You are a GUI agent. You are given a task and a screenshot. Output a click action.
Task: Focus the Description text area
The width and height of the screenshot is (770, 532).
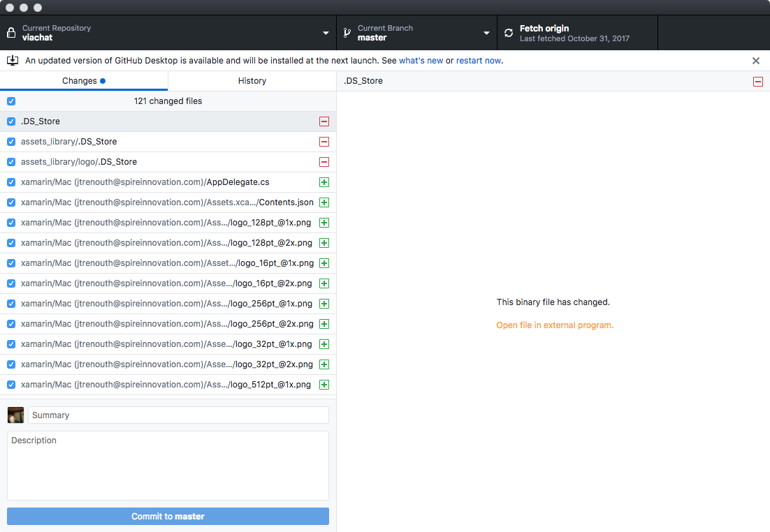coord(168,466)
